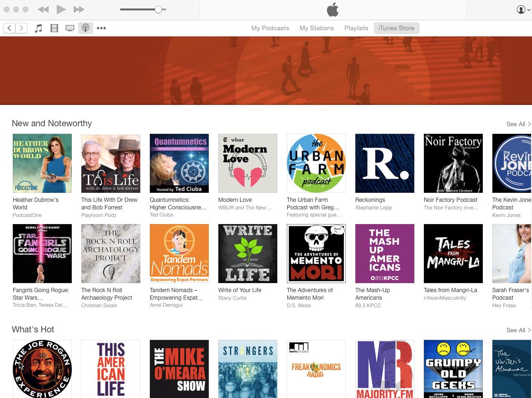Open Sarah Fraser's Podcast artwork

512,253
